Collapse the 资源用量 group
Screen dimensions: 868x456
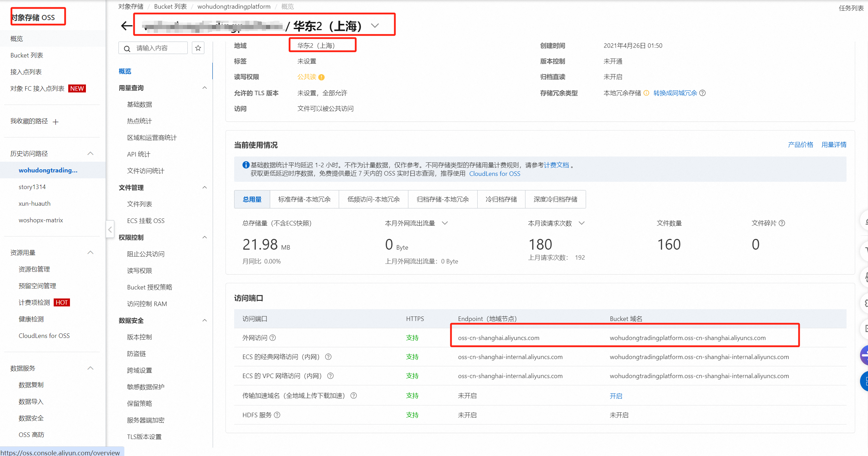click(90, 252)
